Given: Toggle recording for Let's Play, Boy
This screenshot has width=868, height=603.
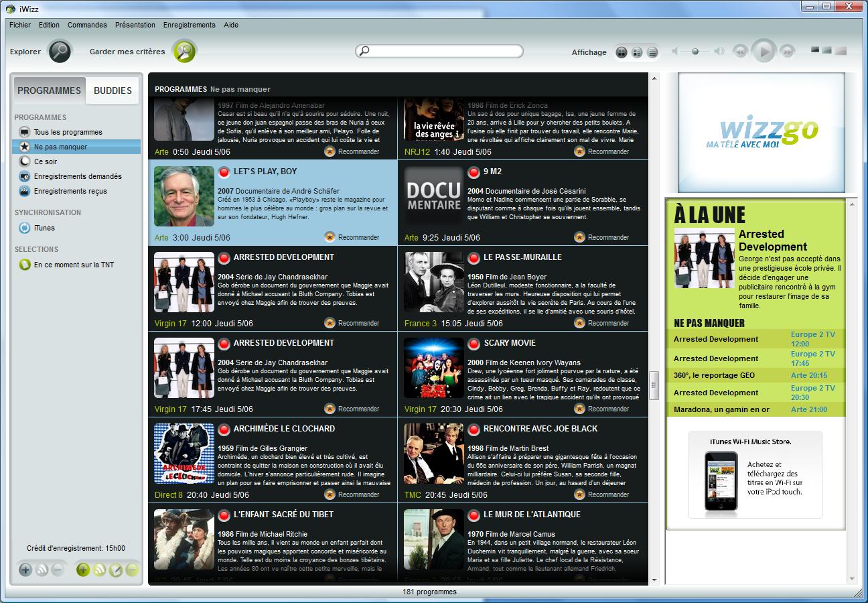Looking at the screenshot, I should pos(224,172).
